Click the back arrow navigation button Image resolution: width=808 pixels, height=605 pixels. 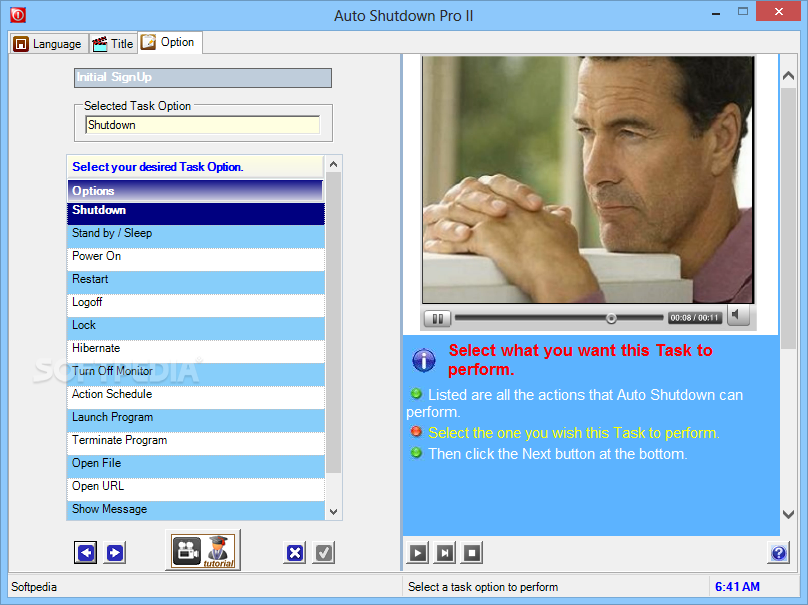tap(86, 553)
